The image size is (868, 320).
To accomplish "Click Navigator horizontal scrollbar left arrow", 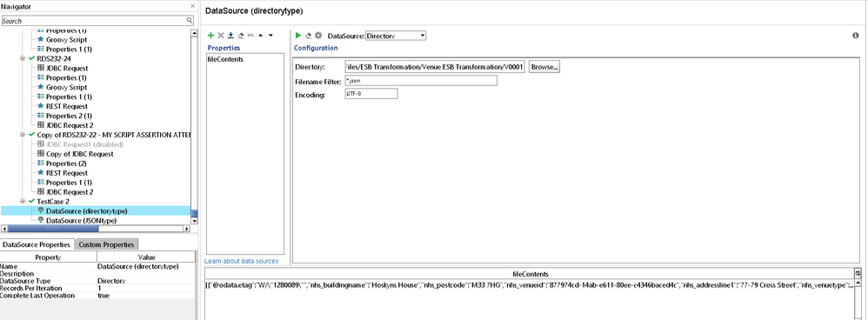I will 4,228.
